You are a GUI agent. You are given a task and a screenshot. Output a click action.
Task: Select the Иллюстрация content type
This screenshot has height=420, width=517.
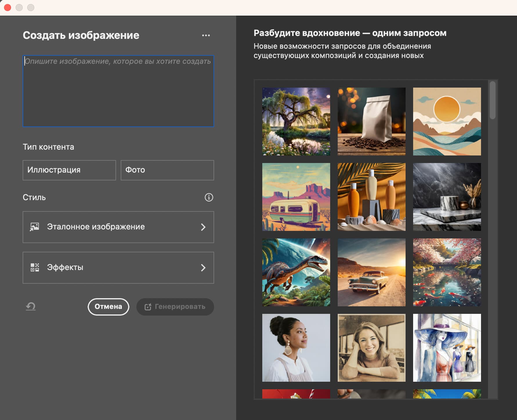coord(69,170)
